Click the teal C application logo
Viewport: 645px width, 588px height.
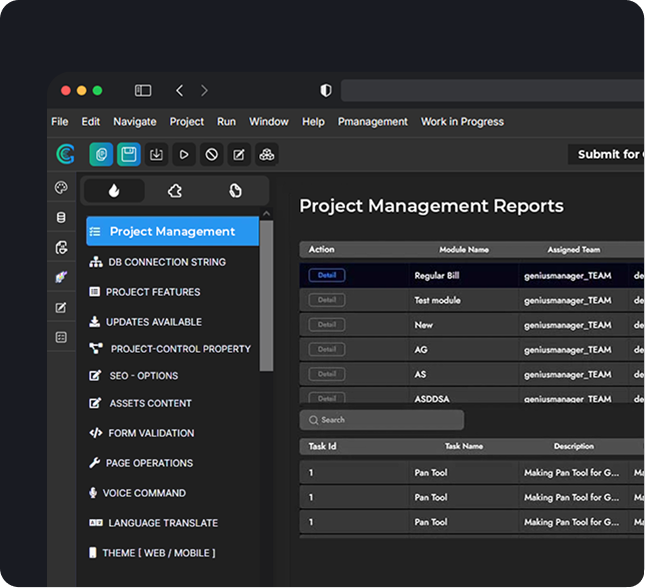click(x=65, y=154)
